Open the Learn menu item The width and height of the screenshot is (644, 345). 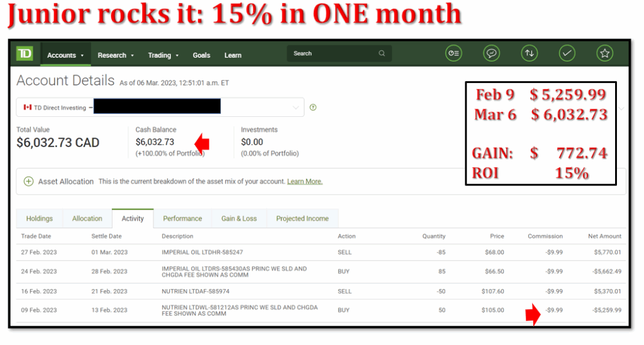click(x=233, y=55)
